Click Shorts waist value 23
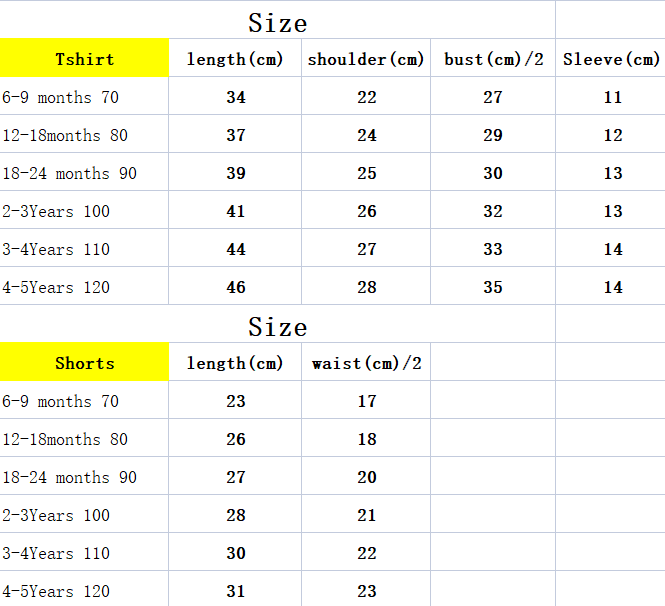The image size is (665, 606). 366,589
